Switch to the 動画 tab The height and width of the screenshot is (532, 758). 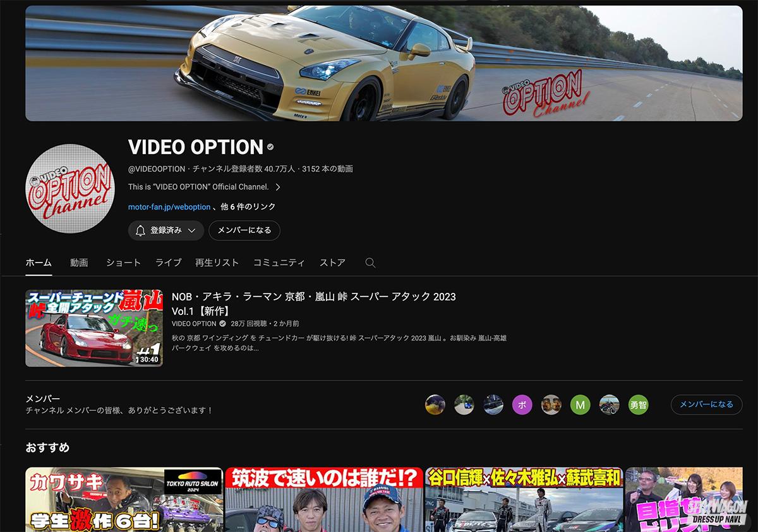click(79, 263)
